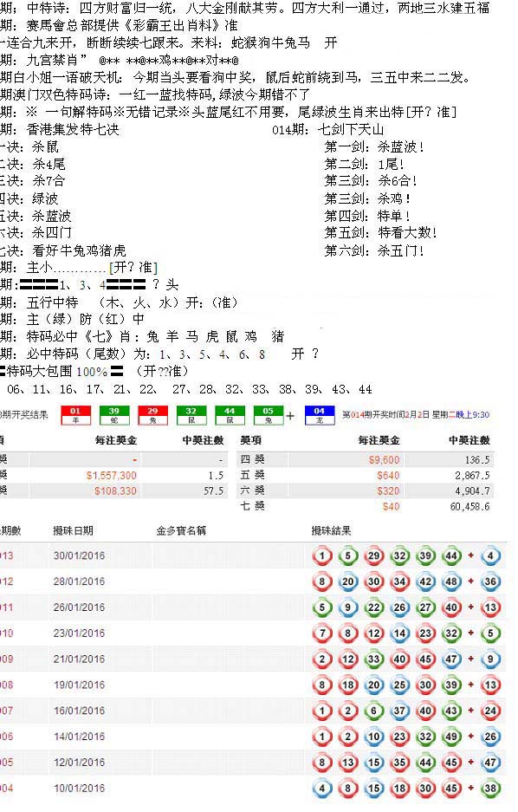Click the green 32 result ball box
Image resolution: width=518 pixels, height=812 pixels.
point(191,415)
